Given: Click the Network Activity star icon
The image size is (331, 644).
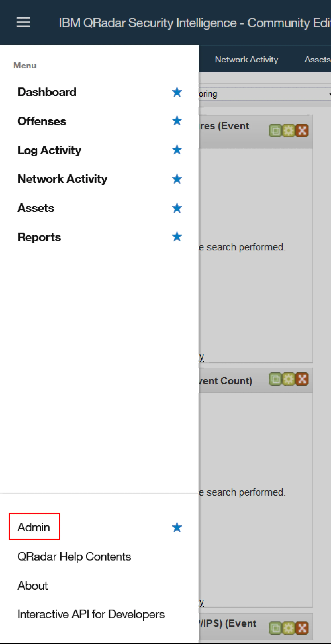Looking at the screenshot, I should click(177, 167).
